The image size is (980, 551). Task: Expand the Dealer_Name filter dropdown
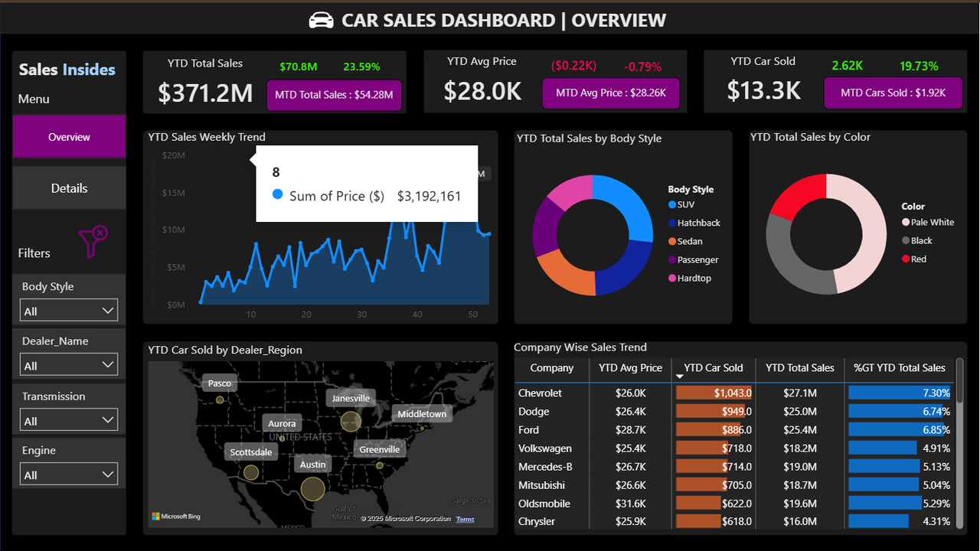click(x=69, y=365)
